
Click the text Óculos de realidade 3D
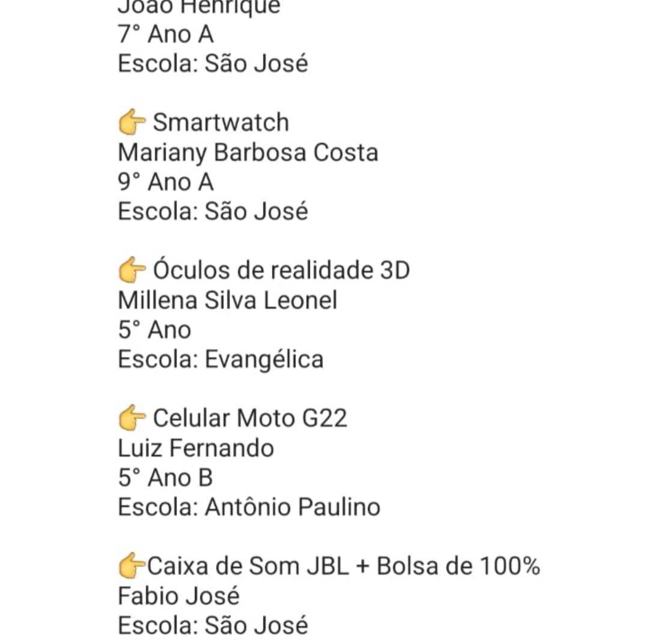coord(281,271)
